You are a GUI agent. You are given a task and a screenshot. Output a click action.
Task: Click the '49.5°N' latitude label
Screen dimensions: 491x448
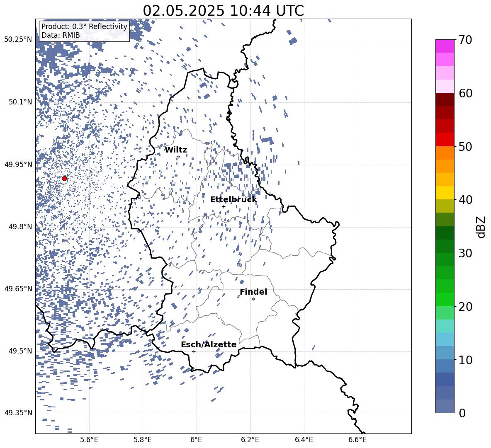[x=20, y=351]
